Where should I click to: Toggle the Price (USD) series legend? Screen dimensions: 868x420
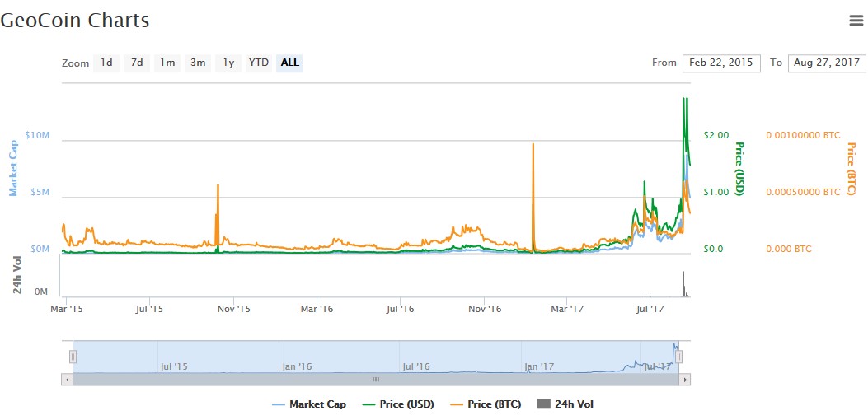tap(399, 404)
